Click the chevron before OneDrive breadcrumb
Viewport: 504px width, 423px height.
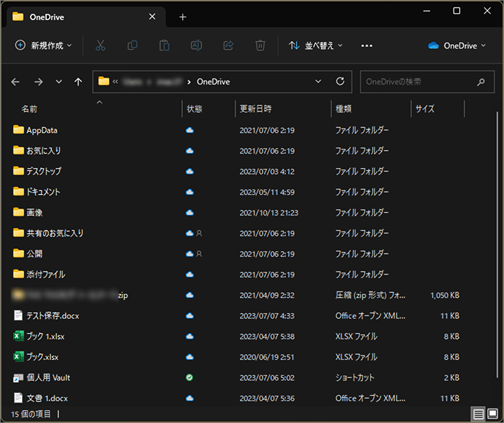pyautogui.click(x=189, y=82)
